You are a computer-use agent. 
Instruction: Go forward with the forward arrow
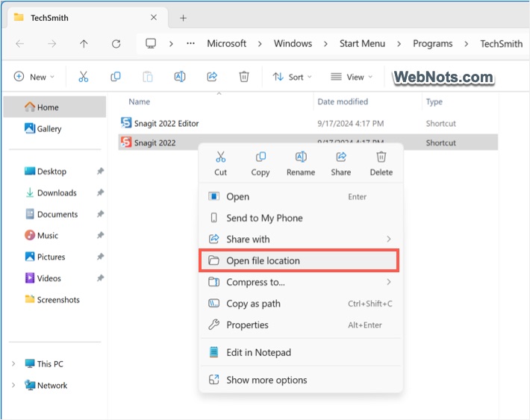pos(52,43)
